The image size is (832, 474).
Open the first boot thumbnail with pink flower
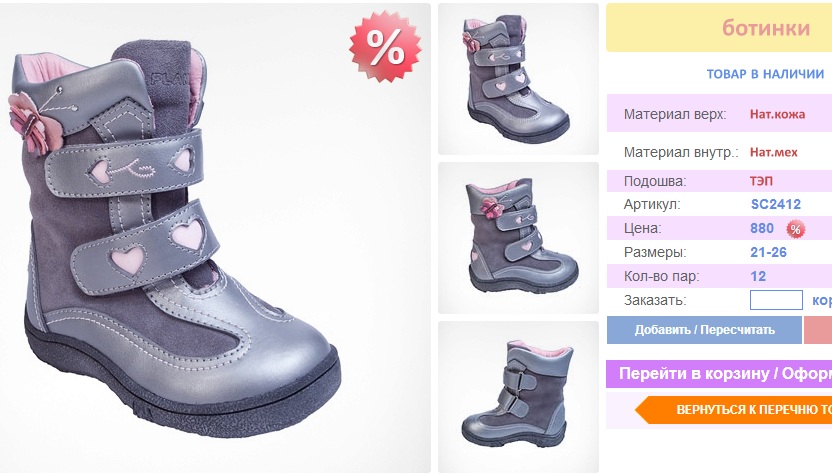[x=518, y=79]
